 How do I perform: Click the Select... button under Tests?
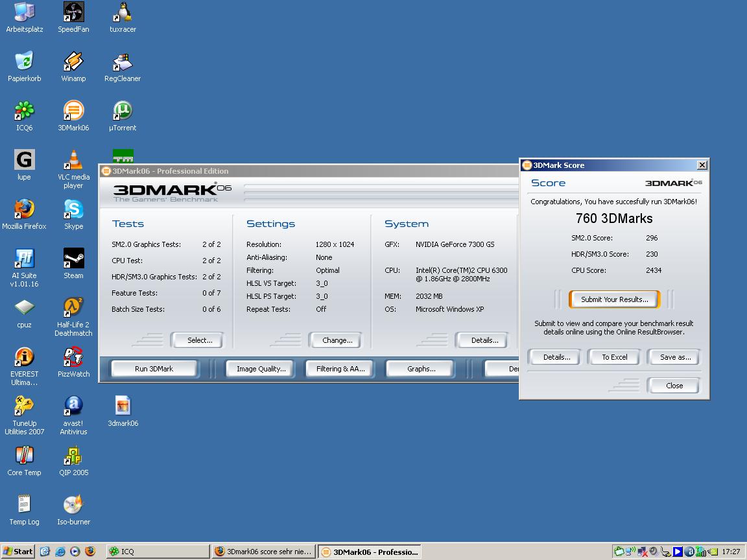(197, 340)
